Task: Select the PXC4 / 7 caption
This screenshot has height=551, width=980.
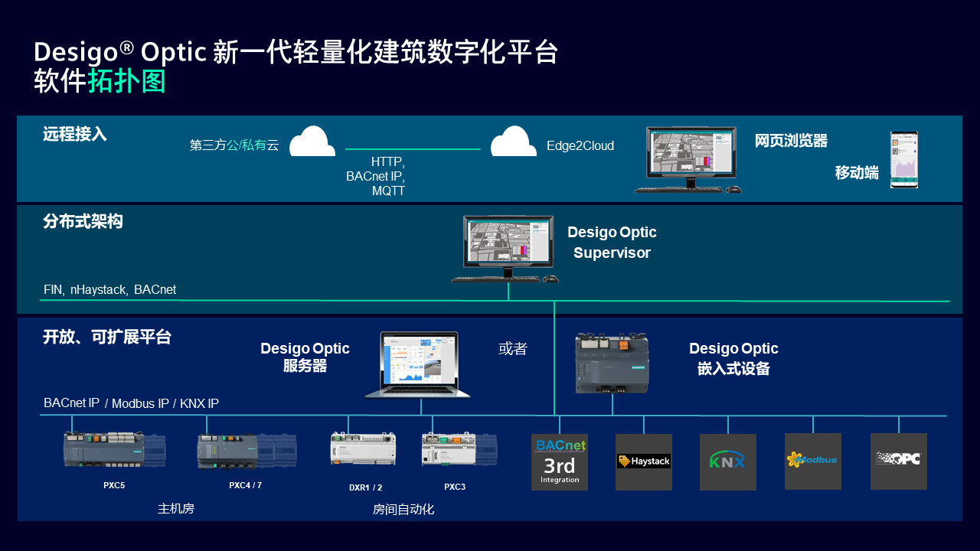Action: 245,485
